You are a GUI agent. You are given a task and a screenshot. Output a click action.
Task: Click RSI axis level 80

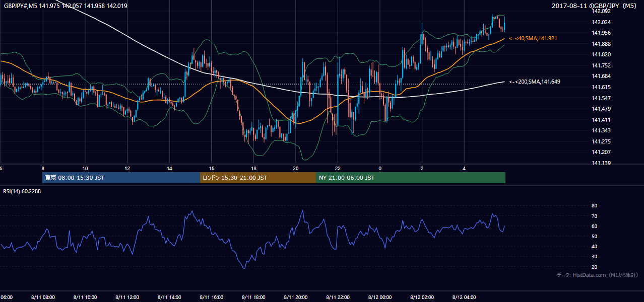594,206
